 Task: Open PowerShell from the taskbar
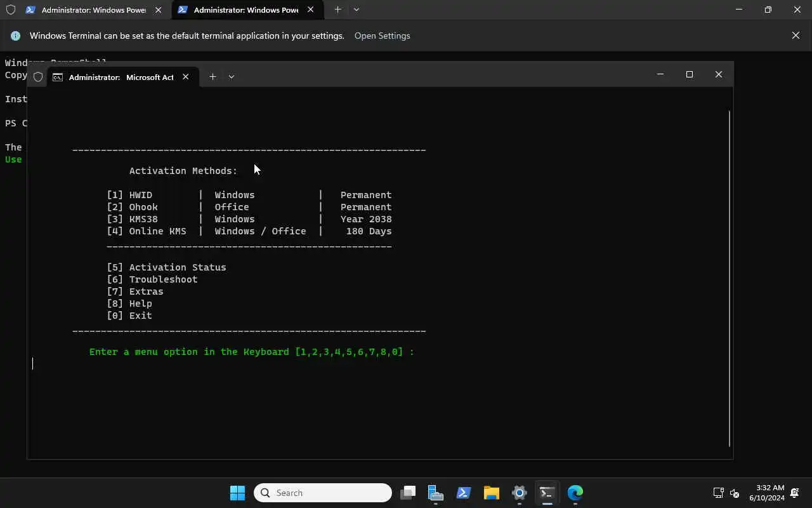[x=464, y=493]
